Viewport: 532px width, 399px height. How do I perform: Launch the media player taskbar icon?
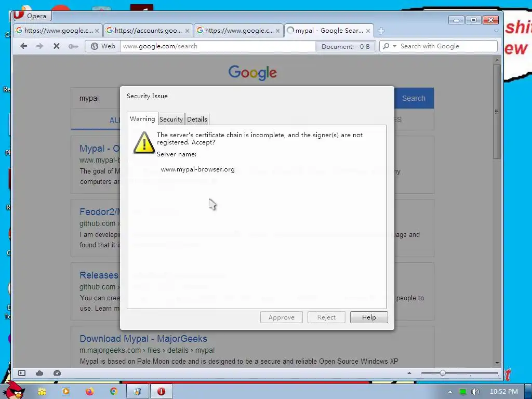pos(66,392)
